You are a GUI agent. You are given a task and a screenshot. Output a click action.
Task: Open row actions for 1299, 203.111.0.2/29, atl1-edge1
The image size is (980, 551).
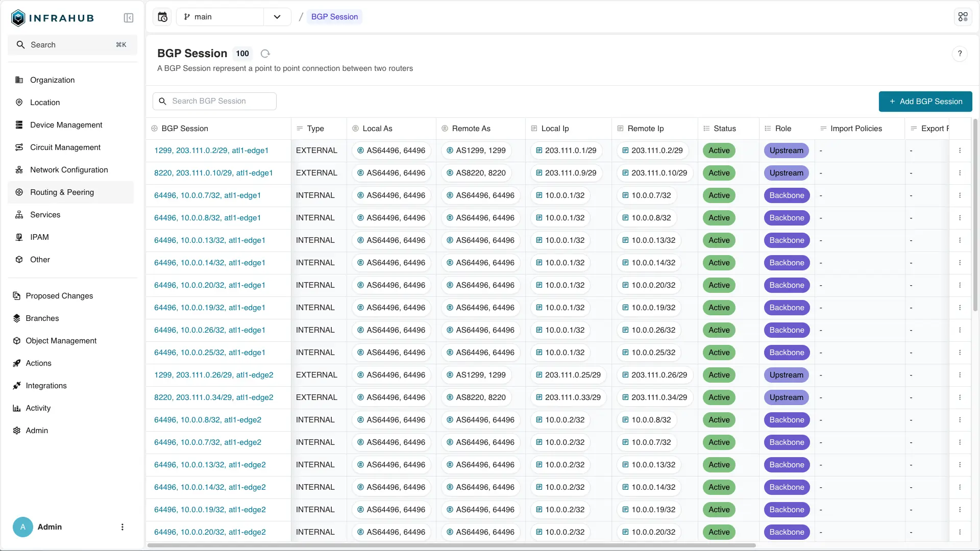point(960,151)
